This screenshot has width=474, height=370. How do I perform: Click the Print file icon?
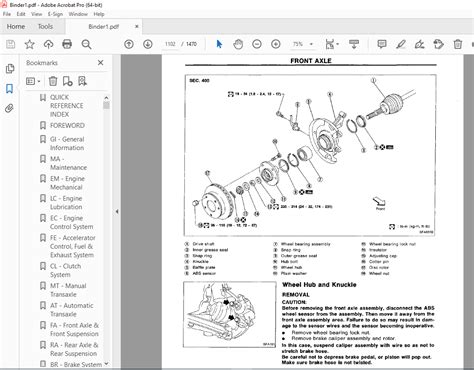coord(67,44)
